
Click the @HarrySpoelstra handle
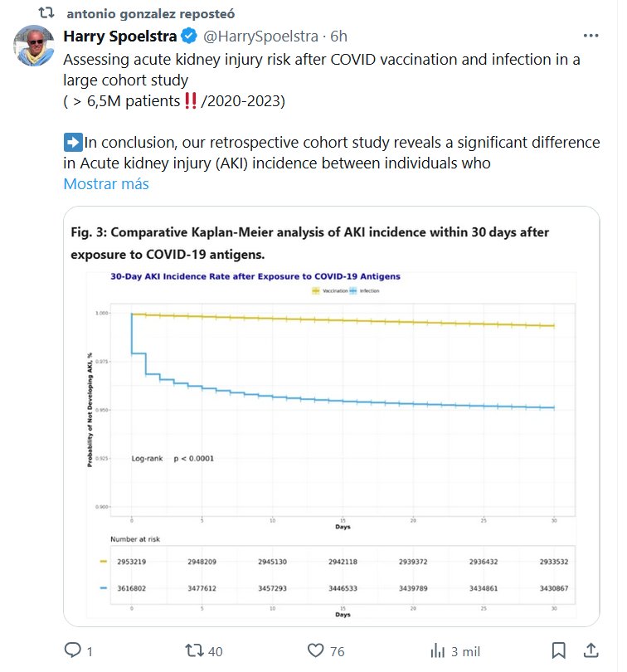262,37
